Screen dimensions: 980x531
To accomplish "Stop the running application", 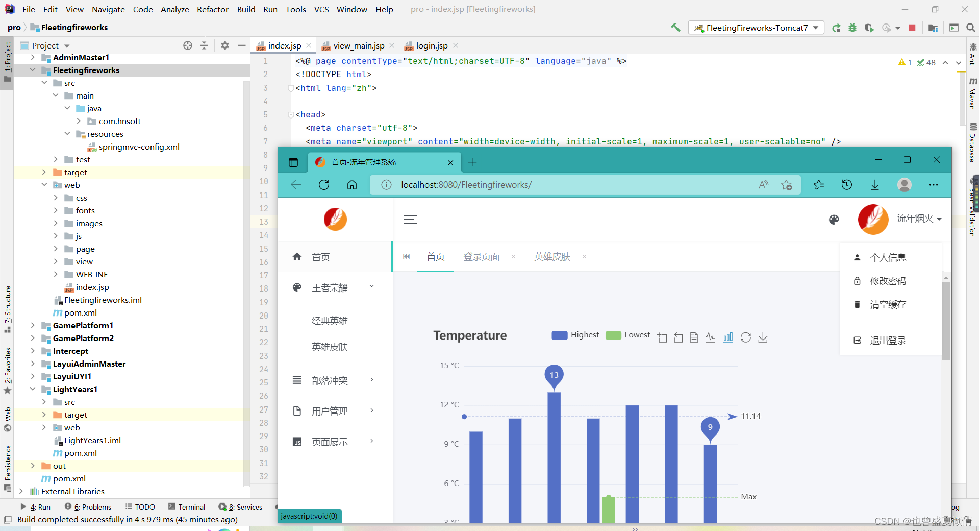I will (x=912, y=28).
